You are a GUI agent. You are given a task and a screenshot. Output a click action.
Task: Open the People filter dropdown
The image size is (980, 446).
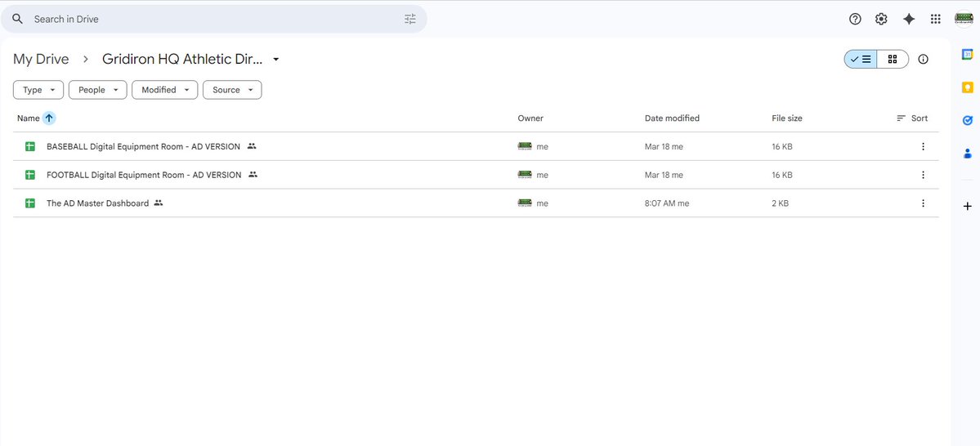tap(97, 90)
